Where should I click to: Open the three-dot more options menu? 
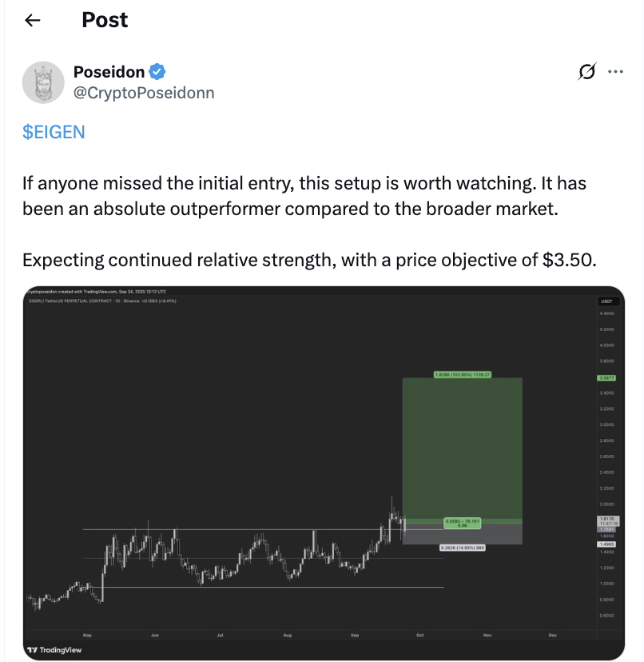(615, 72)
